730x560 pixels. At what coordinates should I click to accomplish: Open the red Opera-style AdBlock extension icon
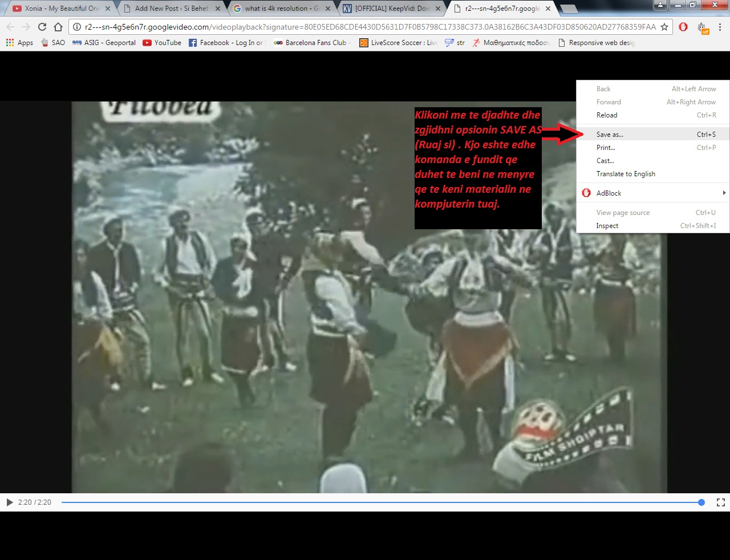683,27
